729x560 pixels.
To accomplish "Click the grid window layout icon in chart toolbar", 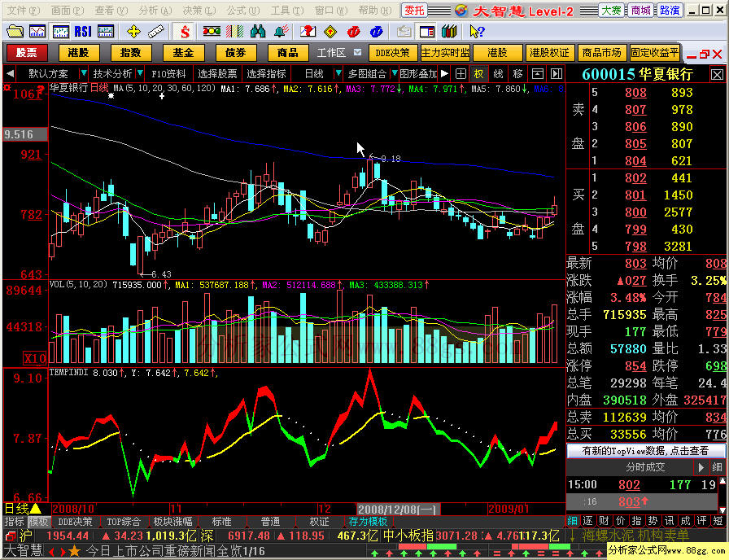I will pos(461,73).
